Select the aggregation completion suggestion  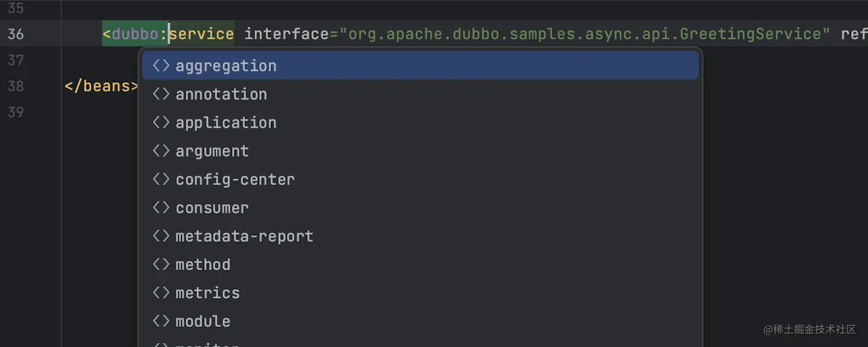(226, 66)
